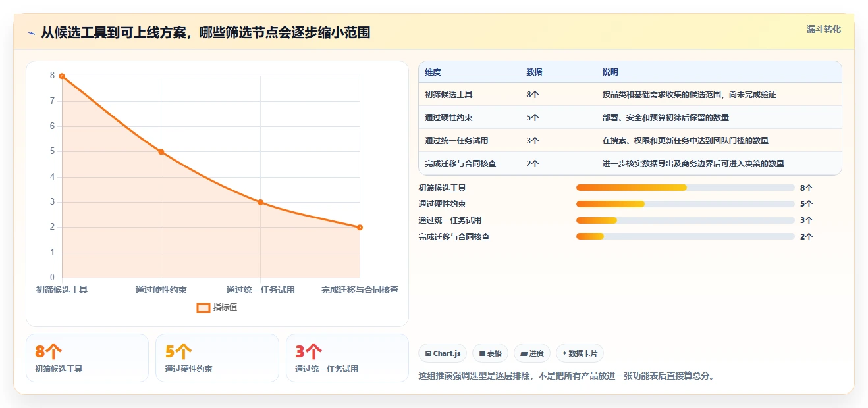This screenshot has width=868, height=408.
Task: Click the 通过统一任务试用 x-axis label on chart
Action: (x=260, y=290)
